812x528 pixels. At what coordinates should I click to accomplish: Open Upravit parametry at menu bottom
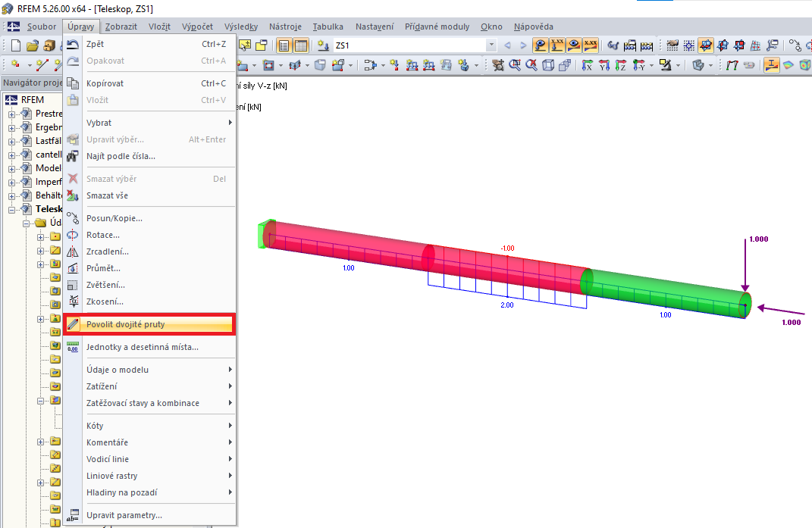point(149,515)
